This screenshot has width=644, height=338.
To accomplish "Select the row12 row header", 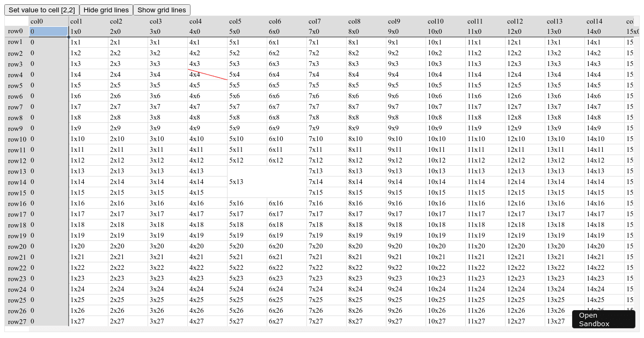I will pyautogui.click(x=17, y=161).
